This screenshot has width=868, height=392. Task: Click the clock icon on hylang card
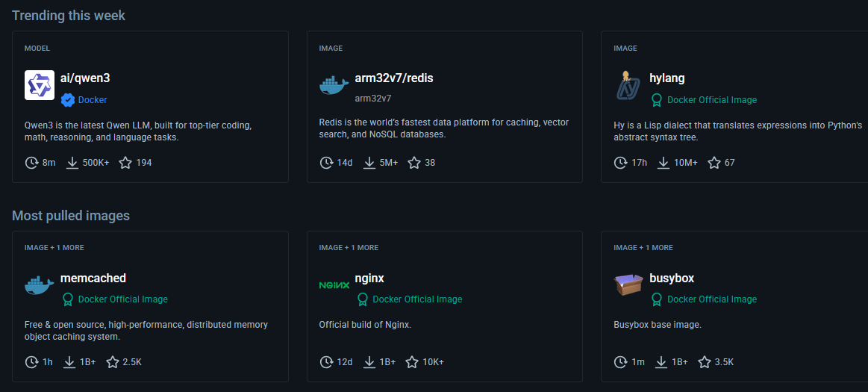click(621, 163)
